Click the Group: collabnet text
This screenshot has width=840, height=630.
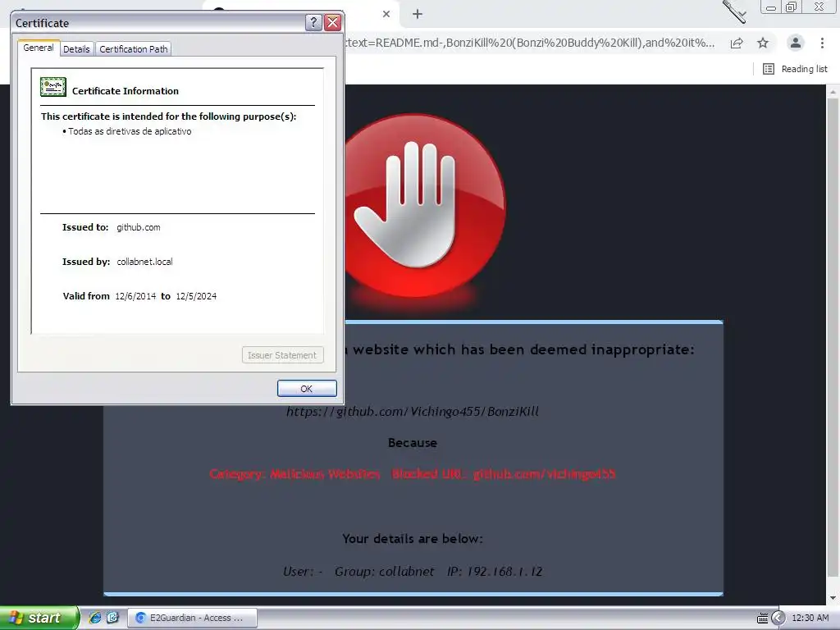pos(385,572)
